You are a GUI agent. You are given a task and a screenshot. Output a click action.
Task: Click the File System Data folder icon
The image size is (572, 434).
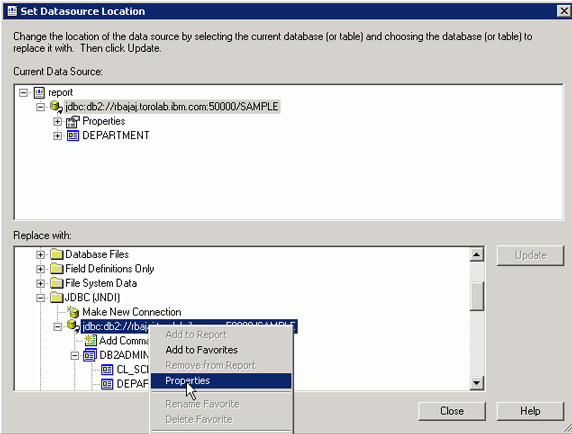57,283
